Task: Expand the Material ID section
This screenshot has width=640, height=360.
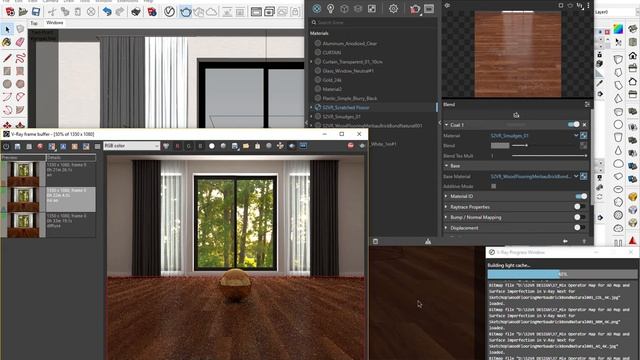Action: [x=446, y=196]
